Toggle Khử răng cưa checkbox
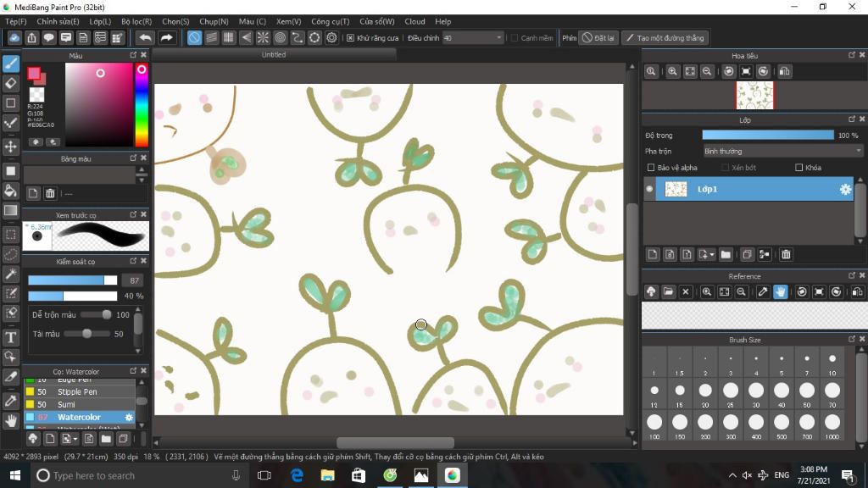Viewport: 868px width, 488px height. coord(350,37)
